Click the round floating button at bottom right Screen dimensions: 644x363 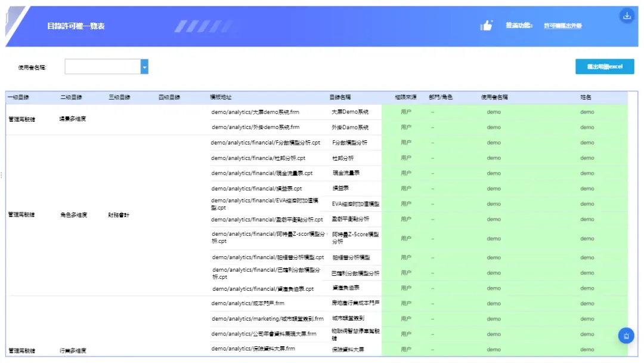(626, 336)
